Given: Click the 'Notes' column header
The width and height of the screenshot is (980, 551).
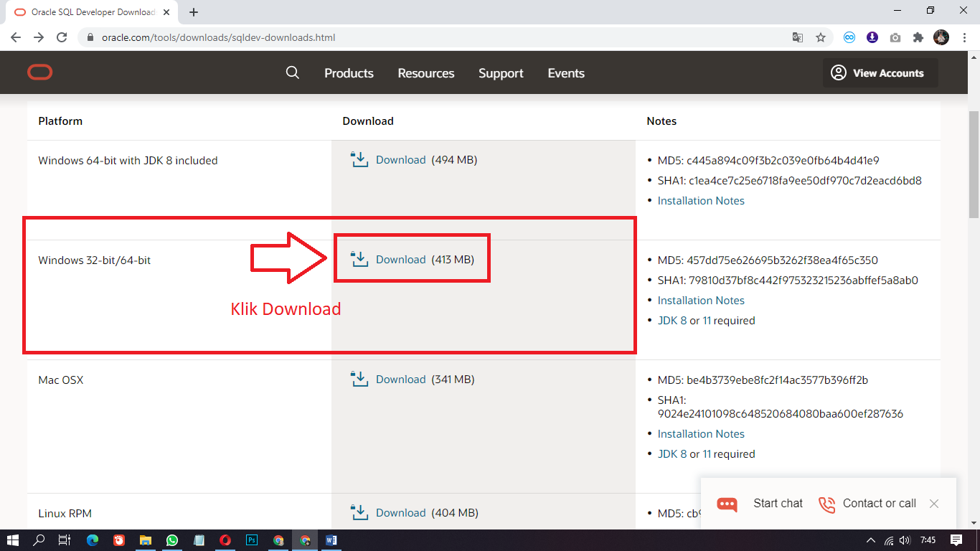Looking at the screenshot, I should (x=661, y=121).
